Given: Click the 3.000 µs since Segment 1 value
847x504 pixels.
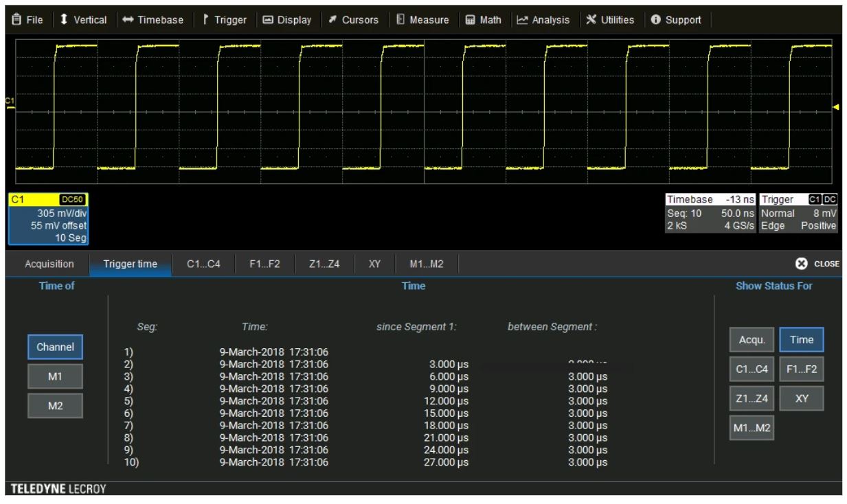Looking at the screenshot, I should tap(449, 363).
